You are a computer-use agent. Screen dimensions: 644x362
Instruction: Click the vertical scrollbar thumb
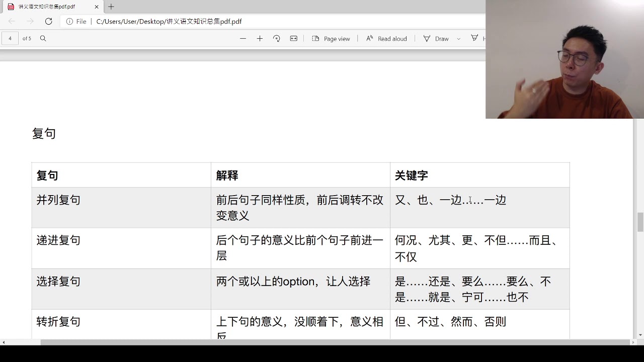point(640,222)
